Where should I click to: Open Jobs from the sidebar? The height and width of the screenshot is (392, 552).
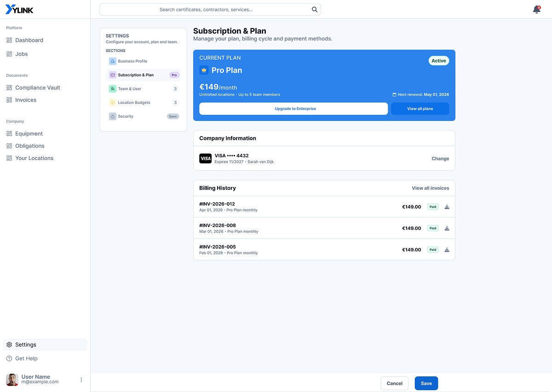[x=45, y=54]
